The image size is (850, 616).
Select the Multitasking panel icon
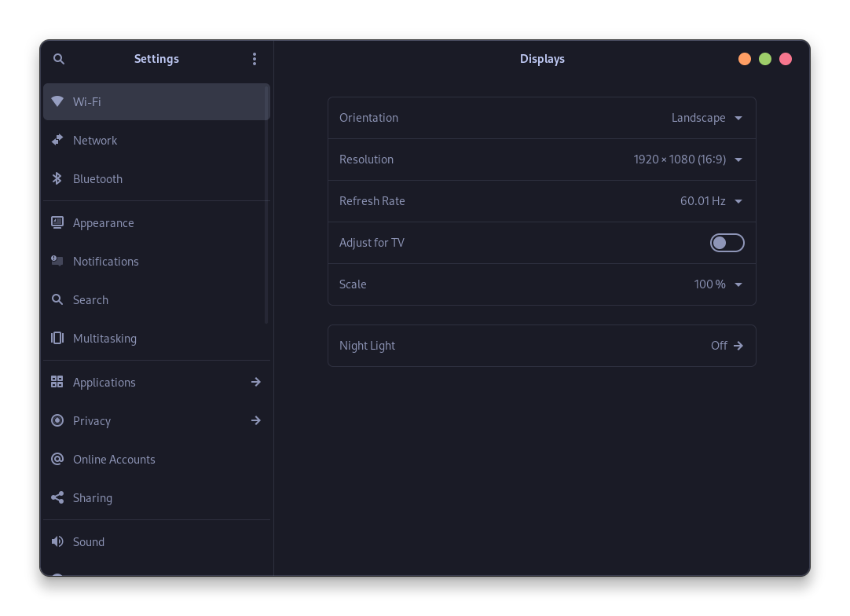coord(57,338)
